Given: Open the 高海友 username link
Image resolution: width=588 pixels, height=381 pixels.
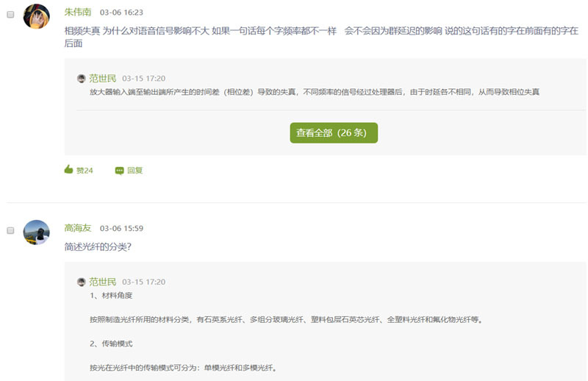Looking at the screenshot, I should (78, 228).
